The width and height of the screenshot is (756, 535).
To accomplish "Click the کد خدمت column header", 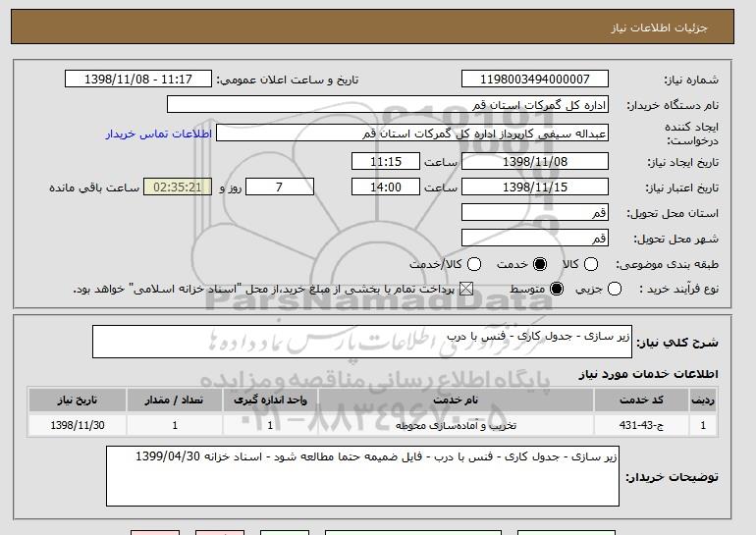I will (x=641, y=401).
